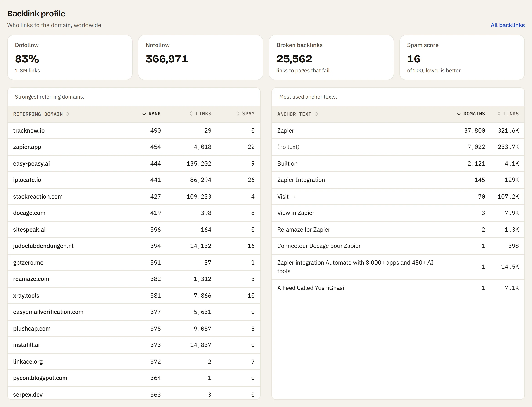The width and height of the screenshot is (532, 407).
Task: Select the 135,202 links value
Action: [x=199, y=163]
